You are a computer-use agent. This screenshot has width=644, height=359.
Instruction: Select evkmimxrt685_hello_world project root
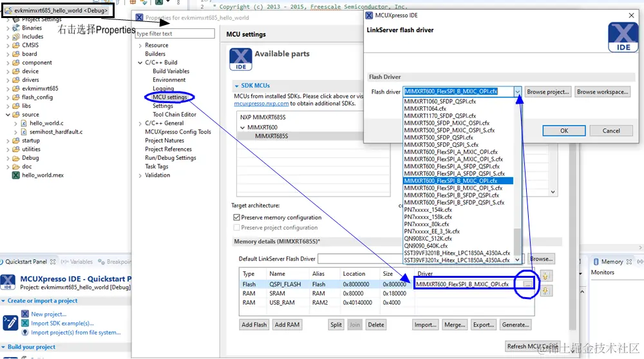[x=61, y=11]
